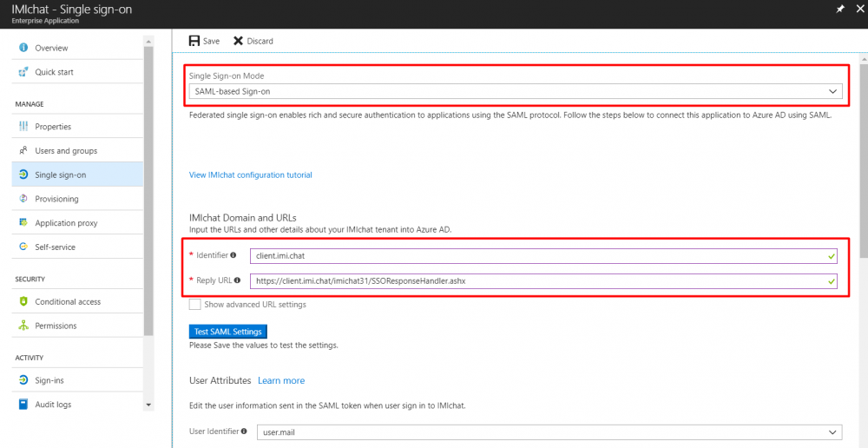Close the blade with the top-right X
Screen dimensions: 868x448
click(859, 10)
